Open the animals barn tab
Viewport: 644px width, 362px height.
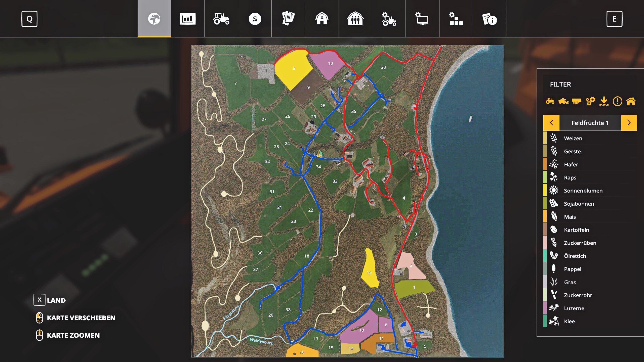[322, 19]
